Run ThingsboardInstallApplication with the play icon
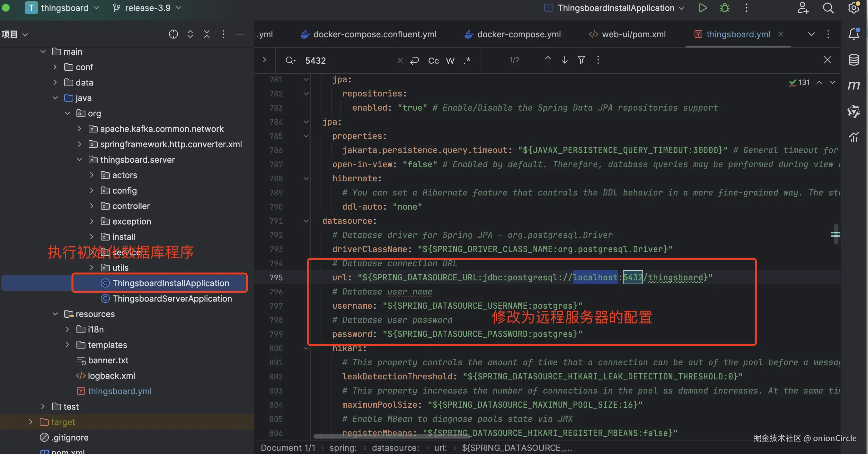868x454 pixels. (x=703, y=8)
